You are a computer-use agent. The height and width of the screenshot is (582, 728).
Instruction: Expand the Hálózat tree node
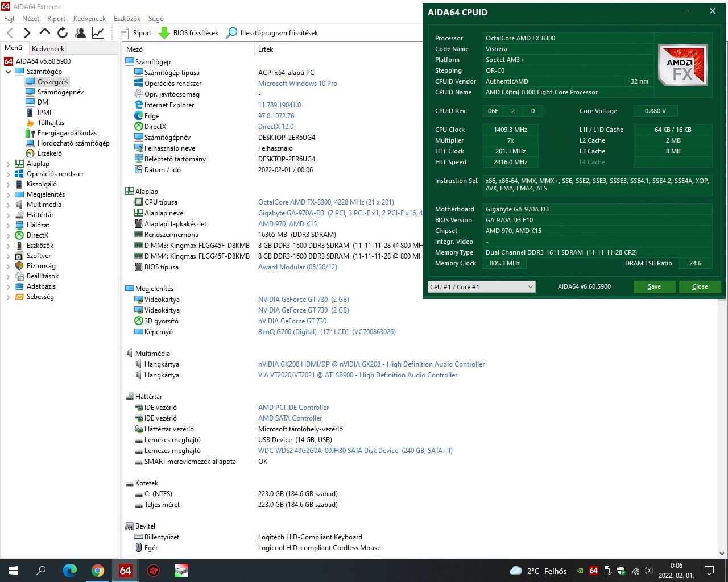click(8, 225)
